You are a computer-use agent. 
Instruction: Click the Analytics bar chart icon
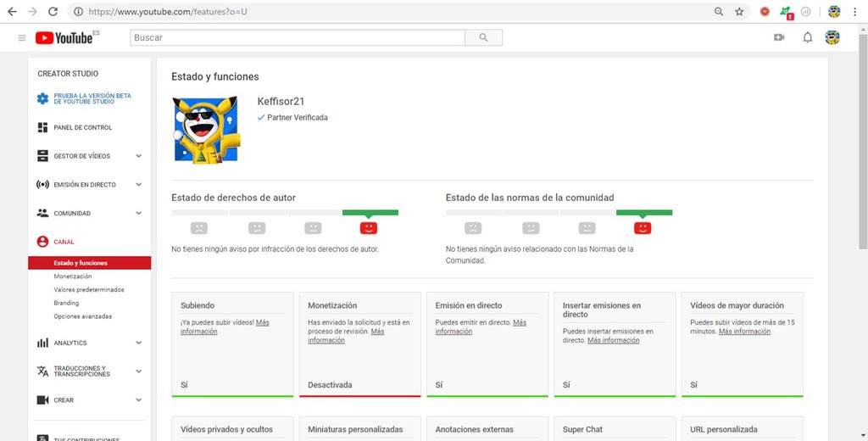click(42, 343)
